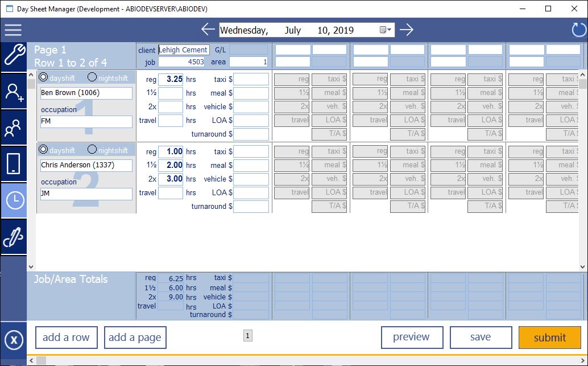The height and width of the screenshot is (366, 588).
Task: Click the client field Lehigh Cement
Action: (183, 50)
